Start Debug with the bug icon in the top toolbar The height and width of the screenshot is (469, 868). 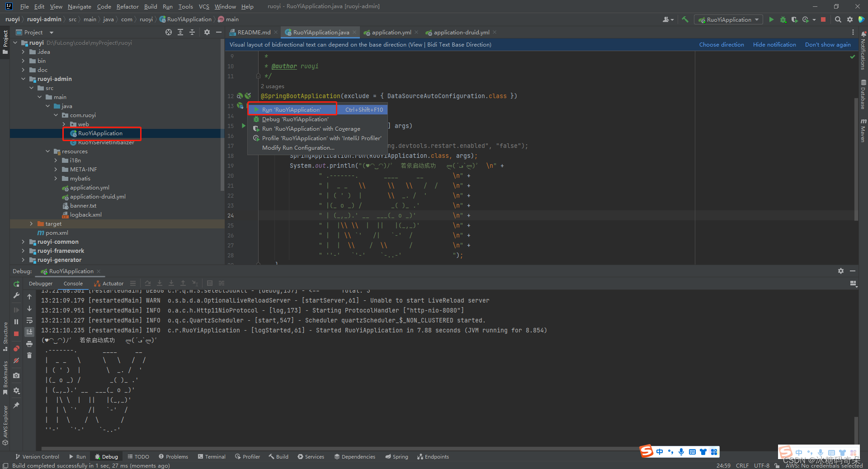(783, 19)
